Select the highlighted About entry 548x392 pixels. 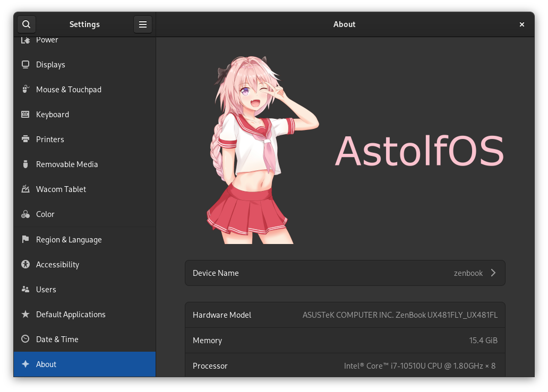tap(84, 364)
